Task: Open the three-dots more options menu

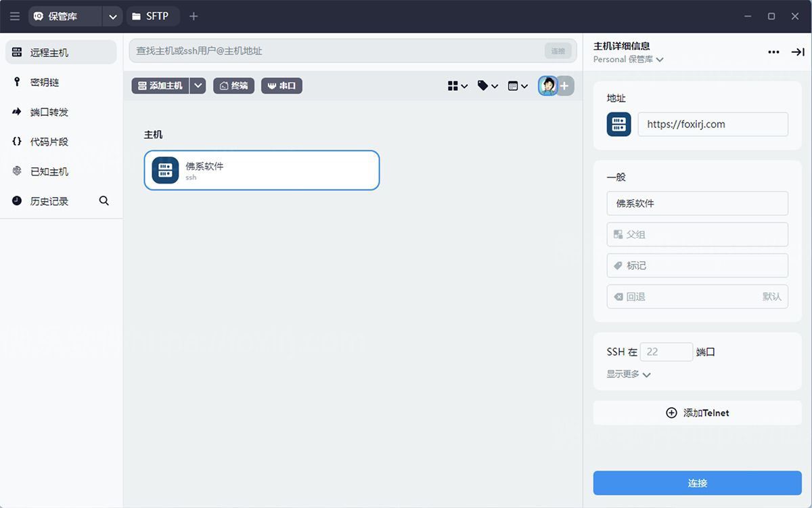Action: [x=773, y=52]
